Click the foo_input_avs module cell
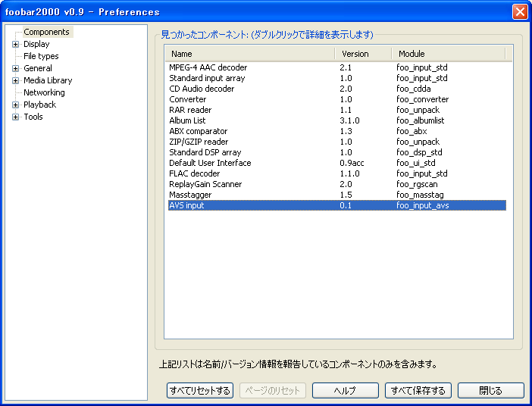This screenshot has height=406, width=532. (423, 205)
